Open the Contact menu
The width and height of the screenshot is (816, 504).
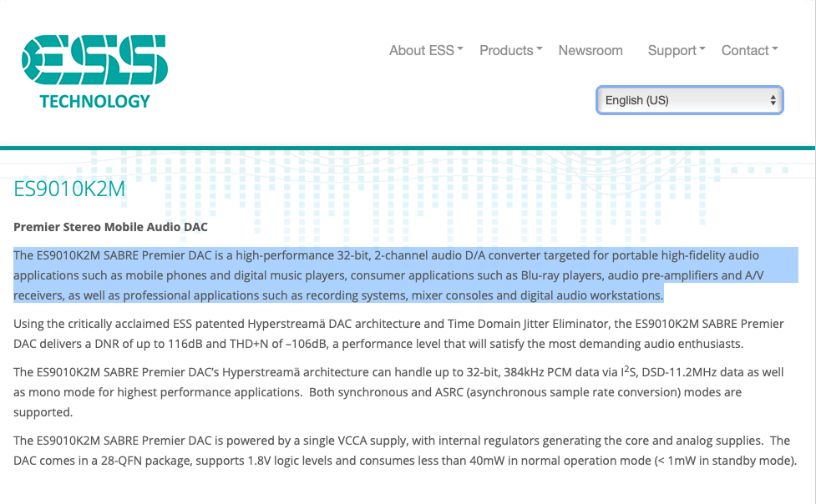click(x=749, y=50)
